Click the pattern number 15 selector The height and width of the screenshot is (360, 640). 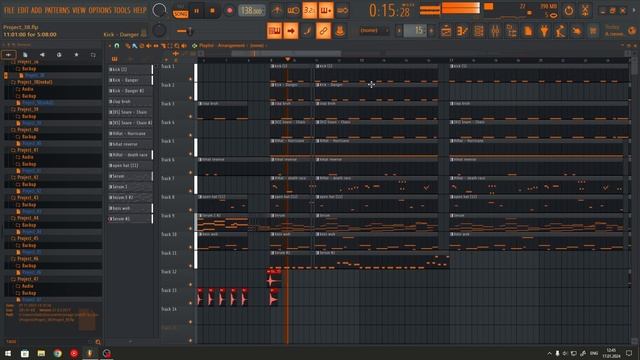click(x=415, y=31)
